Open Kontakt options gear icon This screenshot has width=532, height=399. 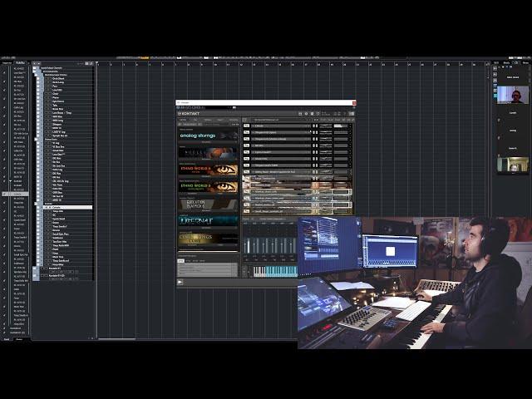point(306,114)
